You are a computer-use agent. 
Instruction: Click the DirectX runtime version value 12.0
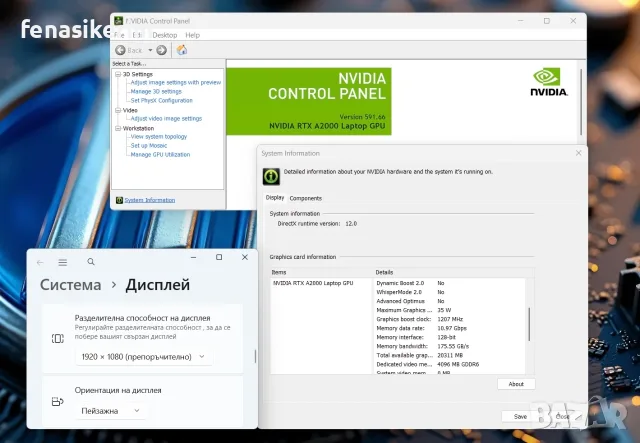(351, 224)
